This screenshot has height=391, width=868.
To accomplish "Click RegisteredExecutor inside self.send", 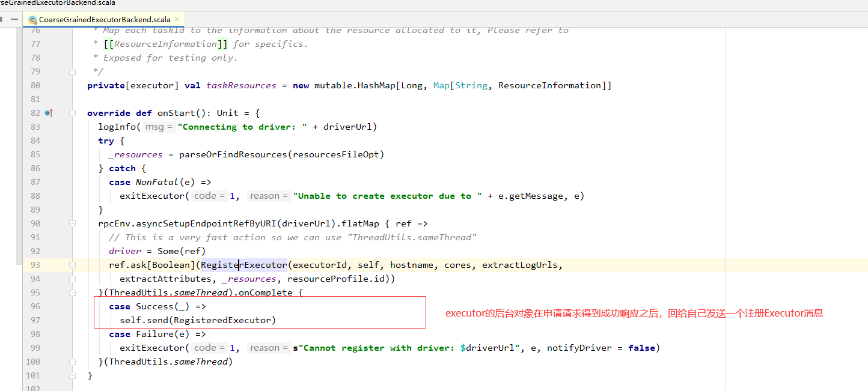I will coord(222,320).
